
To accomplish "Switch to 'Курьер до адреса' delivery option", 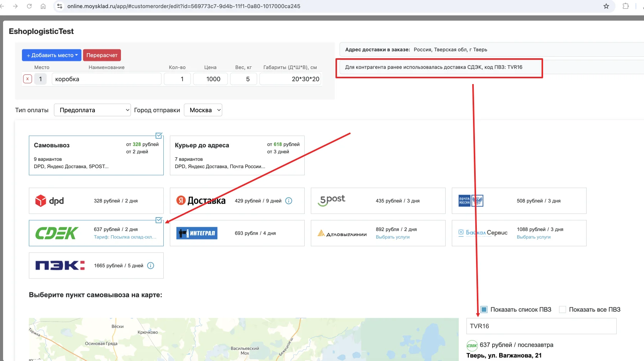I will (237, 155).
